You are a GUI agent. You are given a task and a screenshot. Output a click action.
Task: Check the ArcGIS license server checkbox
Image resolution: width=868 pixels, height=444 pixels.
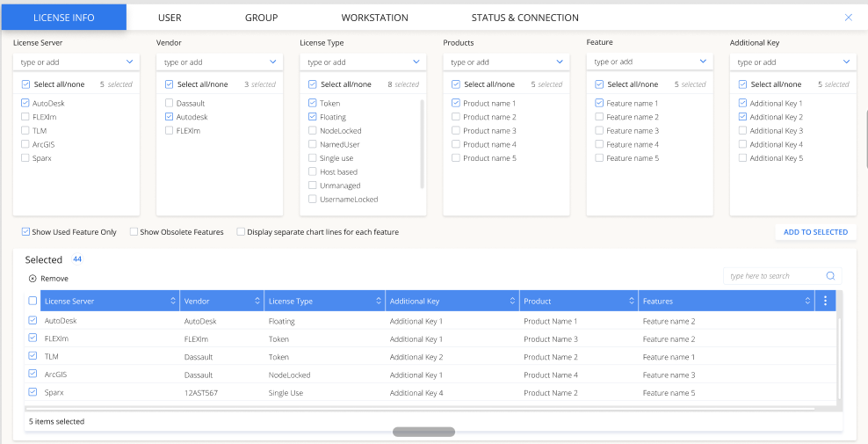click(x=25, y=145)
